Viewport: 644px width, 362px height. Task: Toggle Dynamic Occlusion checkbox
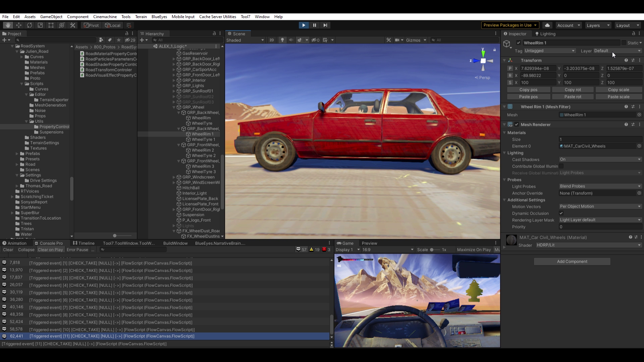561,213
